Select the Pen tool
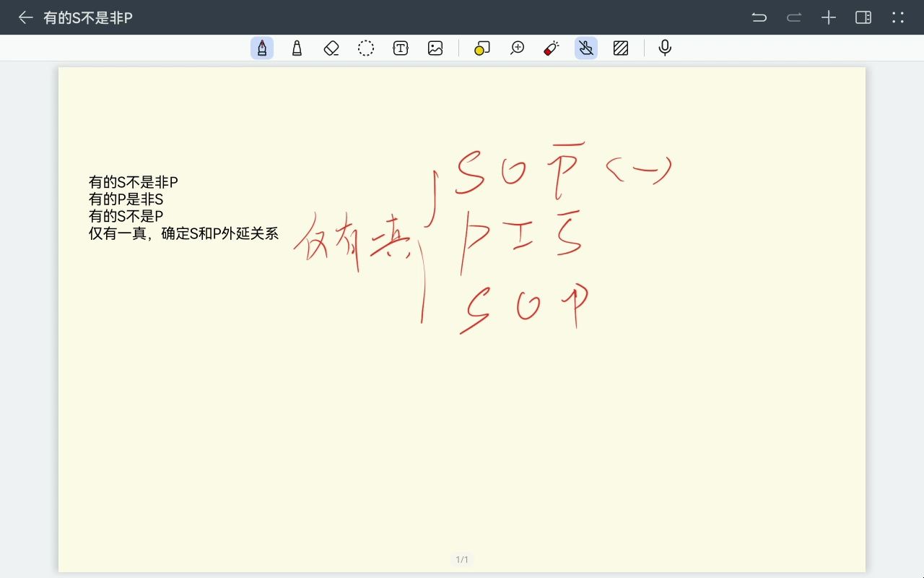924x578 pixels. [x=262, y=48]
